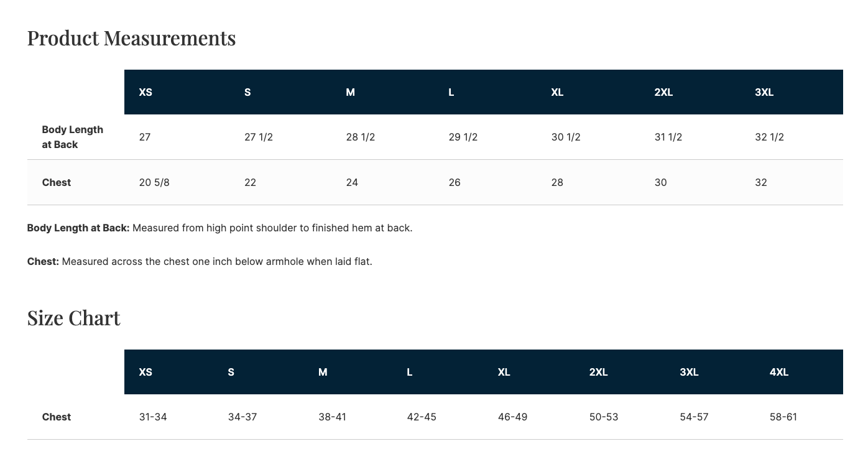Click the XL header in Size Chart table
868x459 pixels.
[504, 372]
